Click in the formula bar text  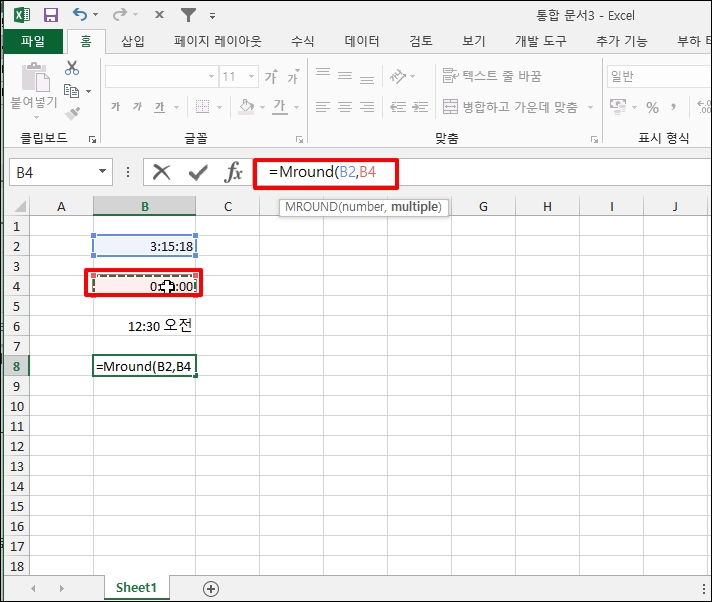point(322,172)
